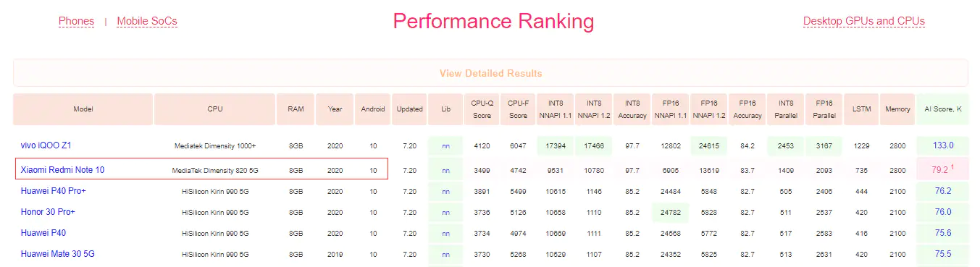Open Huawei P40 Pro+ model link
Image resolution: width=980 pixels, height=267 pixels.
[54, 191]
